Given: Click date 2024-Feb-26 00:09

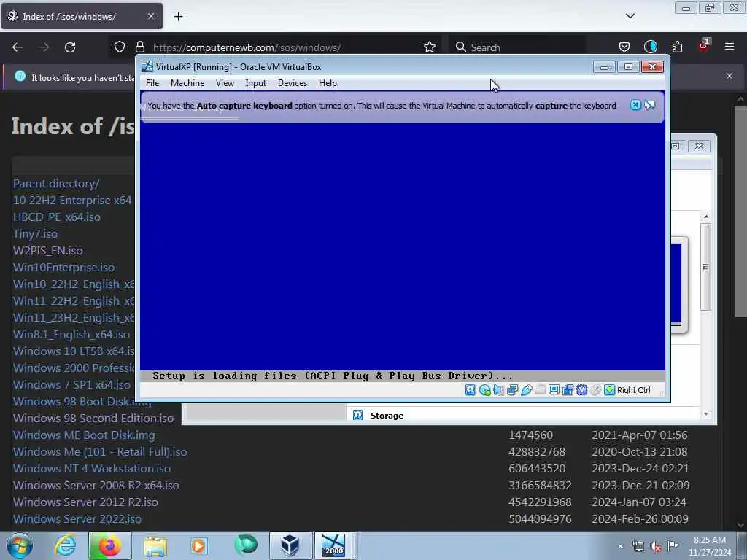Looking at the screenshot, I should tap(640, 519).
